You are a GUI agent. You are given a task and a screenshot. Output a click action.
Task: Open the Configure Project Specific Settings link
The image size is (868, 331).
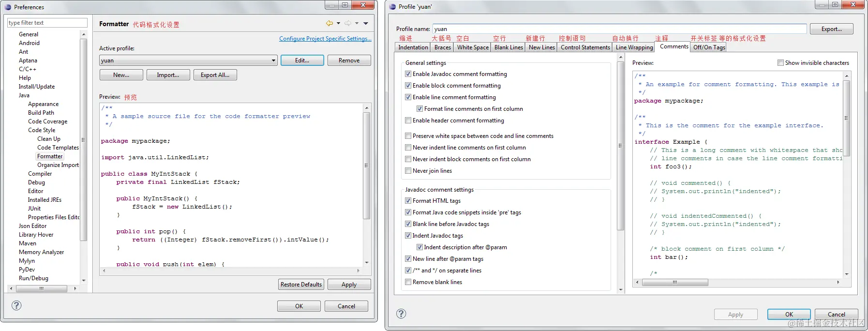[325, 39]
